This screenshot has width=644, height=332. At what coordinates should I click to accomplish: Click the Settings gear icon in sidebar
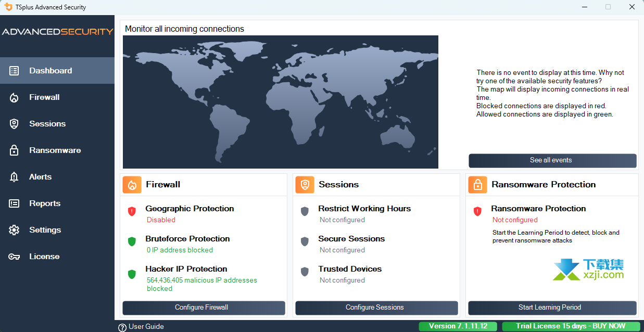[14, 230]
